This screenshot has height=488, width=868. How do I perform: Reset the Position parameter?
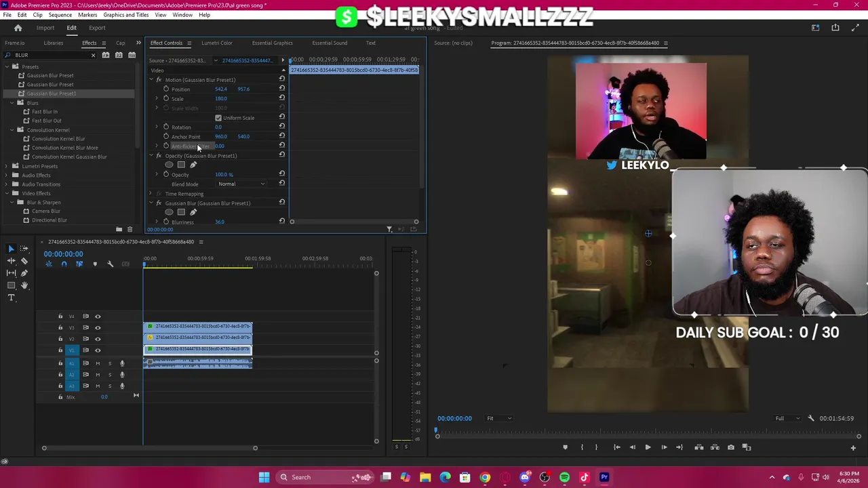pyautogui.click(x=281, y=89)
